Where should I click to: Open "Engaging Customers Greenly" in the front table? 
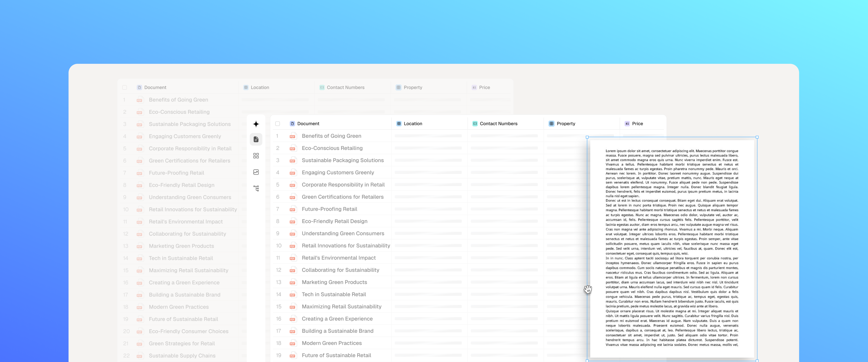tap(338, 172)
